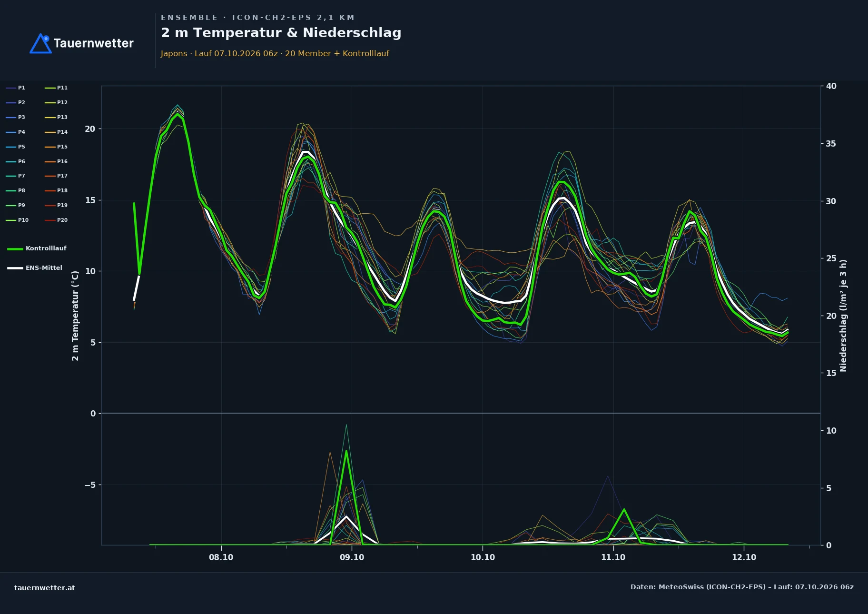Click the chart title '2 m Temperatur & Niederschlag'
This screenshot has height=614, width=868.
[x=281, y=33]
